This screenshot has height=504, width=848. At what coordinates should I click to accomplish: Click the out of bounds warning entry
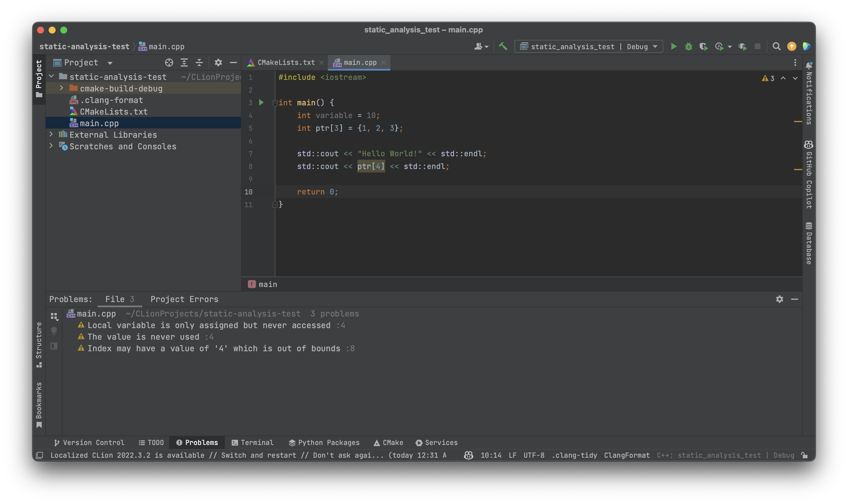pyautogui.click(x=214, y=348)
